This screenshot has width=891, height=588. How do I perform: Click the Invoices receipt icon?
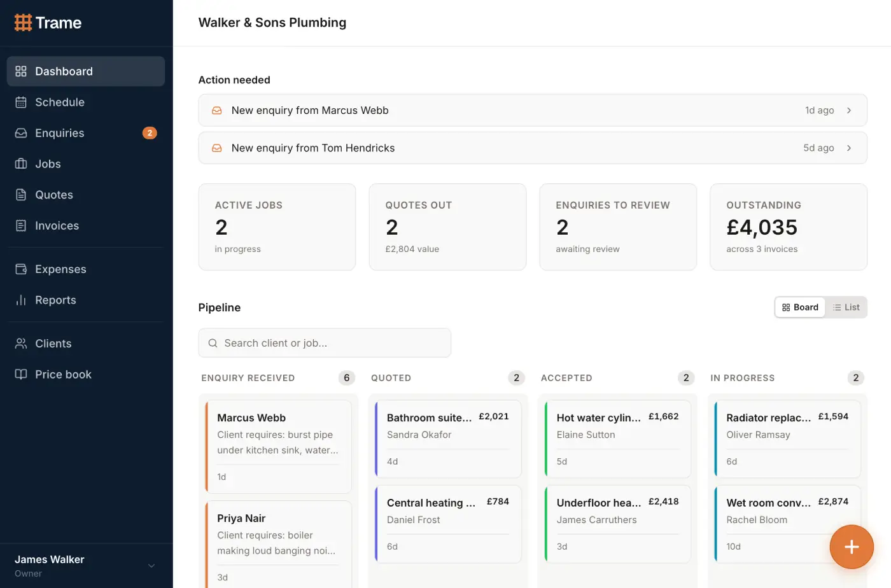[x=21, y=225]
